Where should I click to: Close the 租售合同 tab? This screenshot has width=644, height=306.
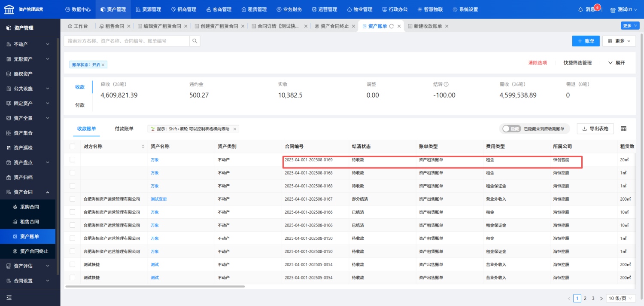click(129, 26)
